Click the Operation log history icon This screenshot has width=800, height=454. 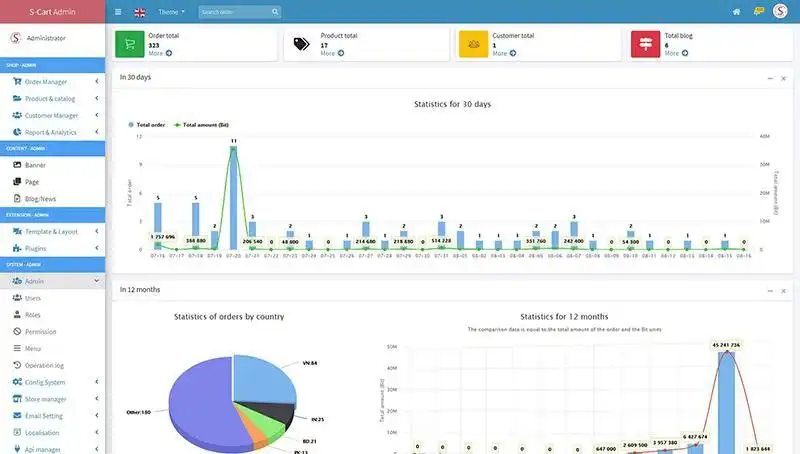(17, 365)
